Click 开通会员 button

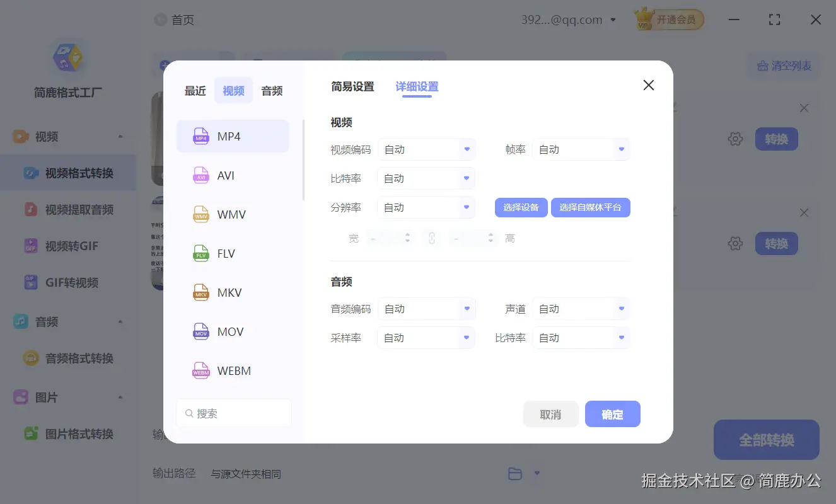[669, 20]
